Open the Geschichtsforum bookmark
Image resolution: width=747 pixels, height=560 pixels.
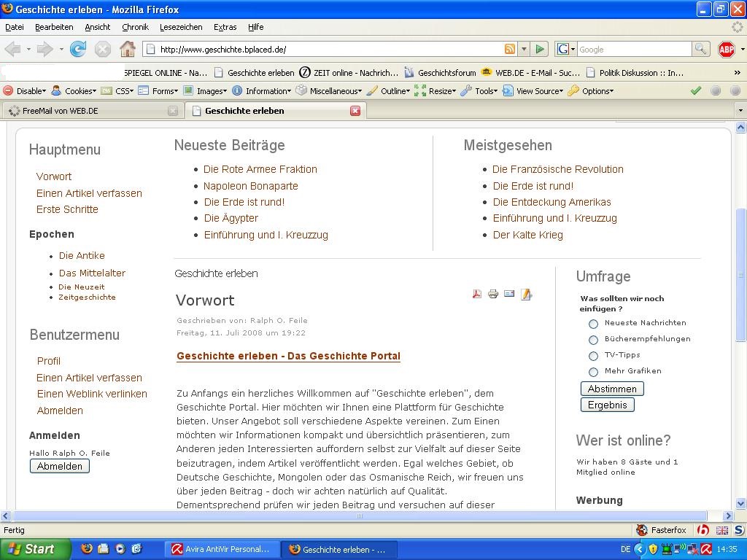(x=440, y=73)
